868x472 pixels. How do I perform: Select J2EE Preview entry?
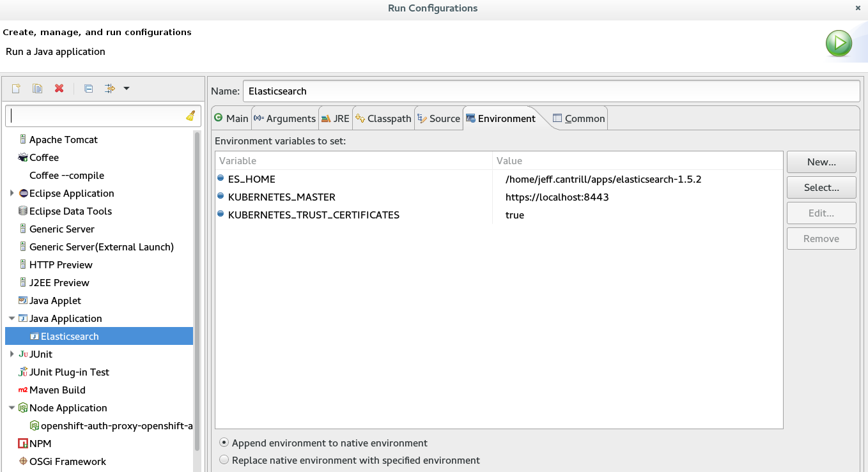point(59,282)
